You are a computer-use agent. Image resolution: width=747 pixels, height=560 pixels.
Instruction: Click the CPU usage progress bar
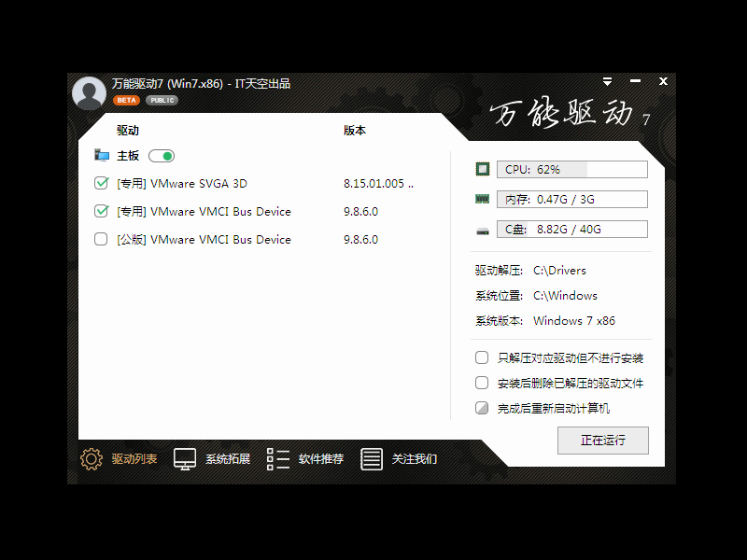571,169
